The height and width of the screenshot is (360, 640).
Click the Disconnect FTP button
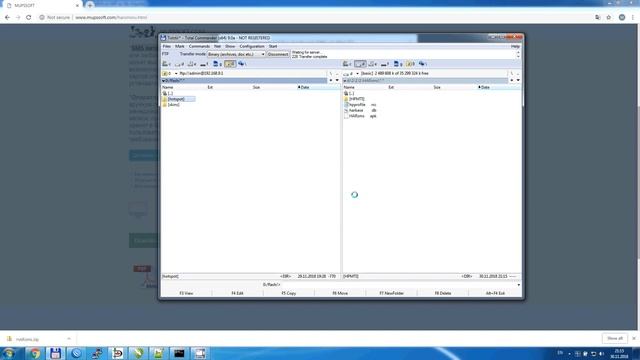[278, 54]
